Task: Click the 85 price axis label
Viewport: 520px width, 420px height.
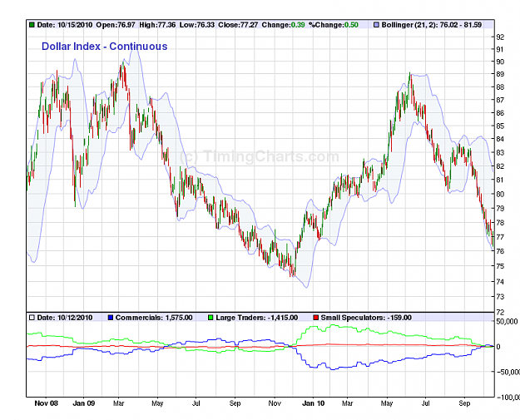Action: click(x=500, y=126)
